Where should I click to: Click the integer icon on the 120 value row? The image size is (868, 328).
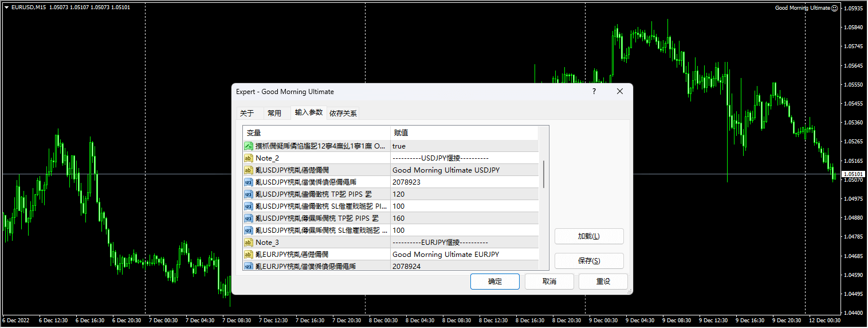(249, 194)
